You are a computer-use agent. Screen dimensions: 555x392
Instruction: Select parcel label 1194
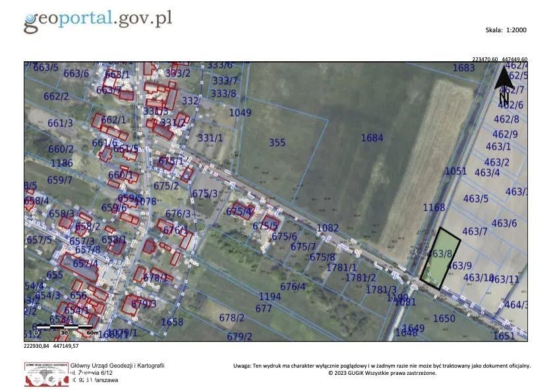[x=270, y=296]
